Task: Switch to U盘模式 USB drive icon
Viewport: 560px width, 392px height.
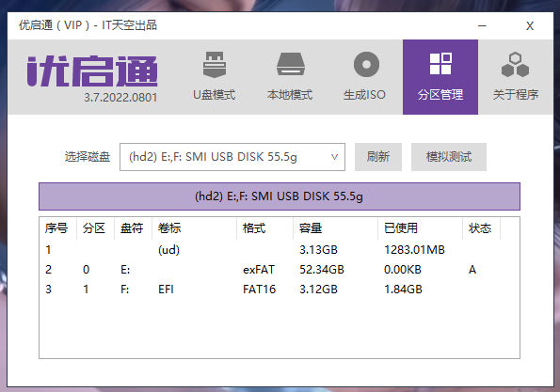Action: [x=215, y=65]
